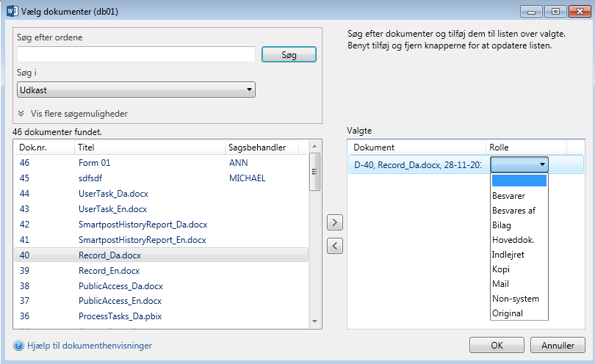Choose 'Original' role option

[508, 313]
